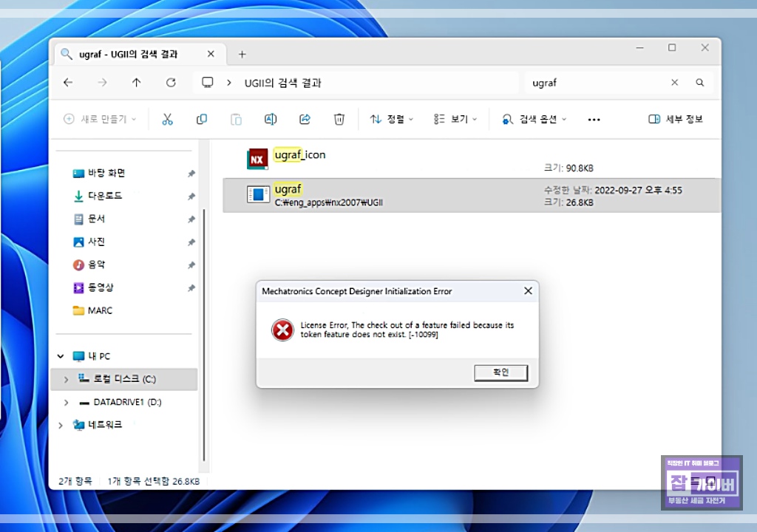Image resolution: width=757 pixels, height=532 pixels.
Task: Go back with the left arrow
Action: pos(68,83)
